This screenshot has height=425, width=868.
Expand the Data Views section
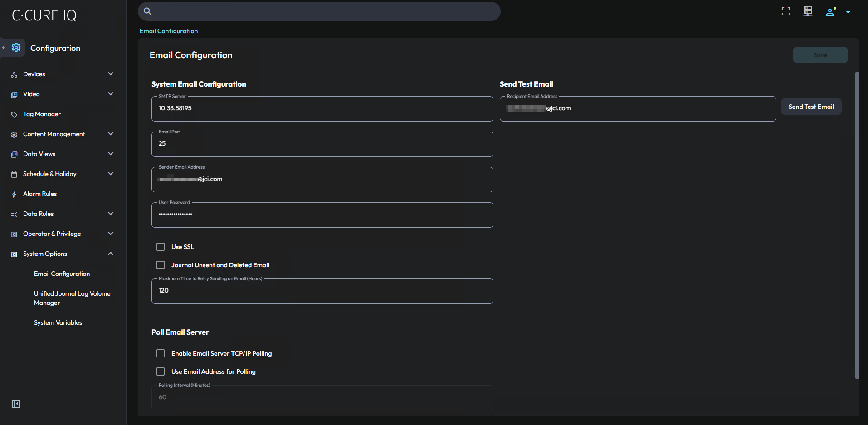(111, 154)
